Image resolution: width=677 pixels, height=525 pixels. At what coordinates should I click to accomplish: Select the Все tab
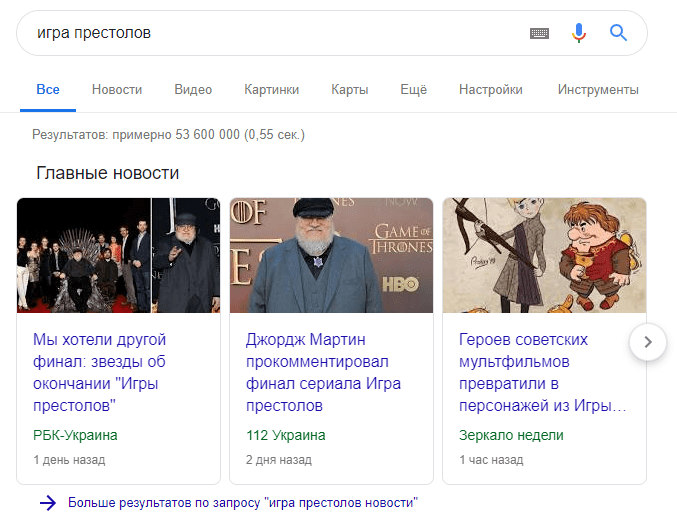pyautogui.click(x=48, y=89)
